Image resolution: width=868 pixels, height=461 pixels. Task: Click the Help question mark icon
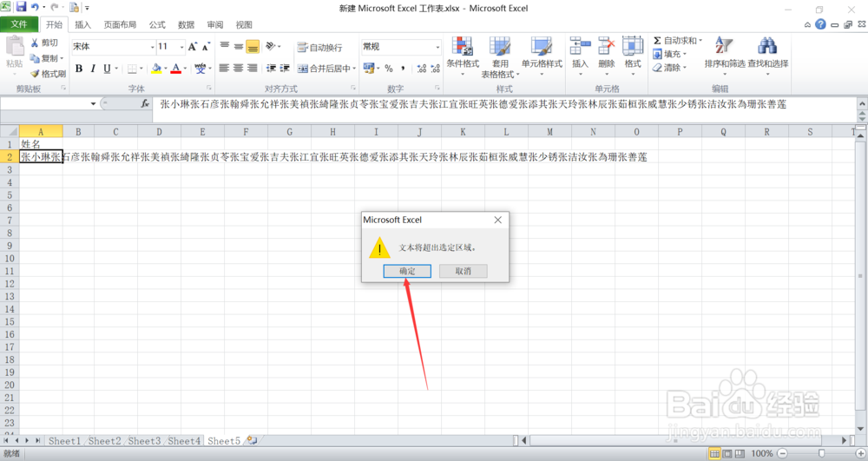point(820,24)
